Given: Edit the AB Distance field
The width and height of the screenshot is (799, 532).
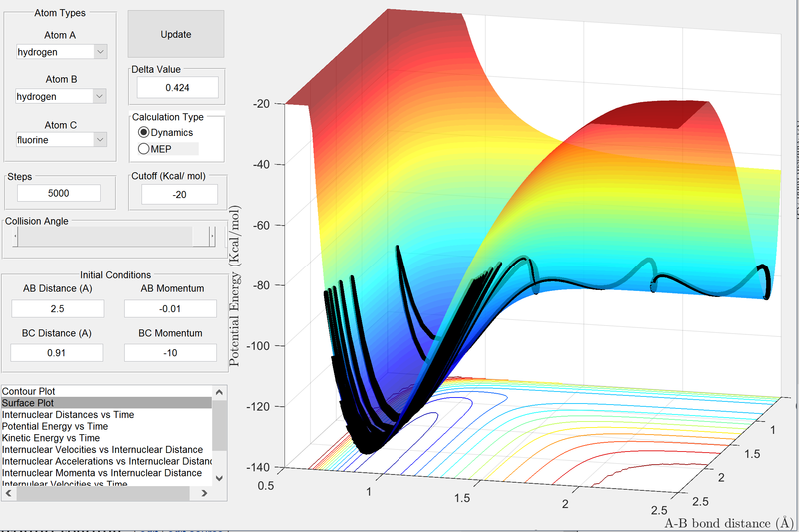Looking at the screenshot, I should tap(58, 309).
